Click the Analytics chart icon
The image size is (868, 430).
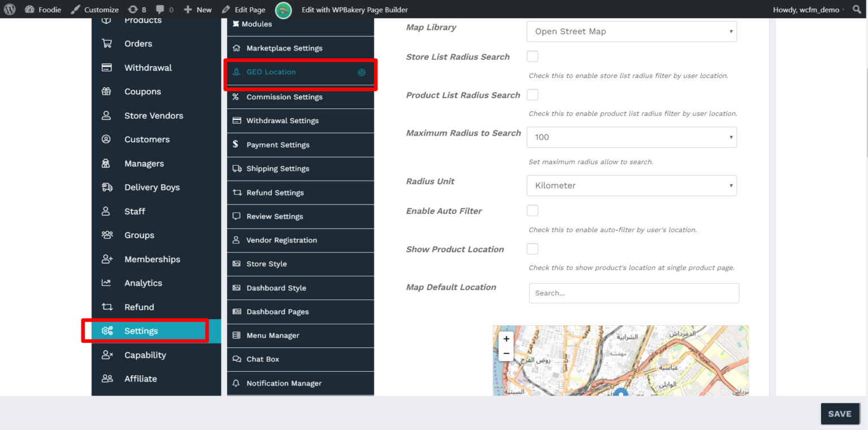(107, 283)
